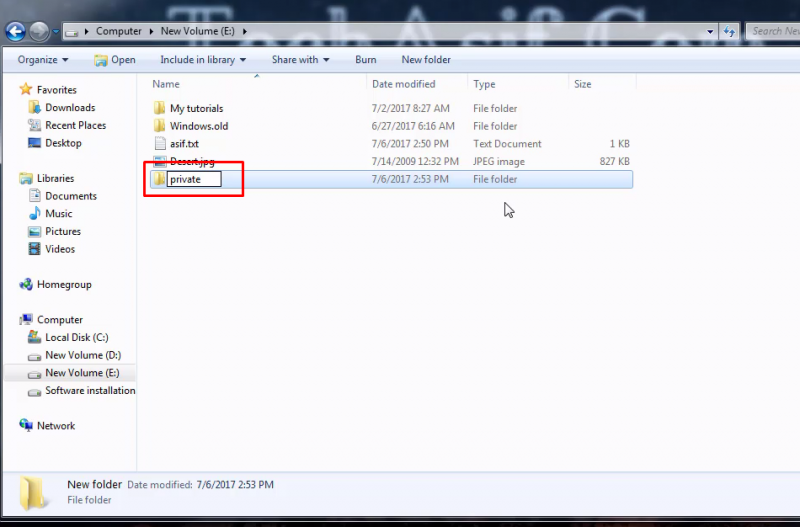Open Software installation drive
Screen dimensions: 800x527
click(90, 391)
